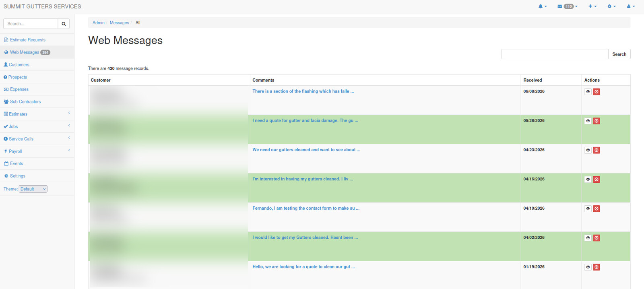Image resolution: width=644 pixels, height=289 pixels.
Task: Click into the Web Messages search field
Action: [555, 54]
